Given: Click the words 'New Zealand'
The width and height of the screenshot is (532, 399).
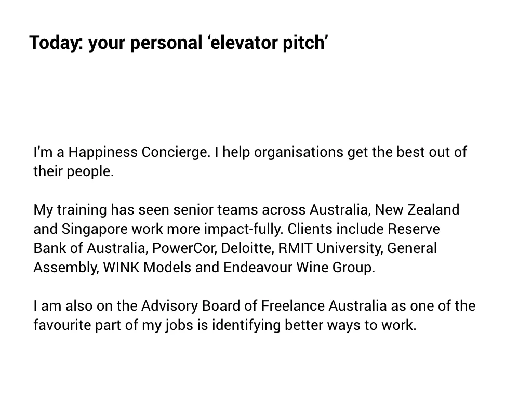Looking at the screenshot, I should 417,210.
